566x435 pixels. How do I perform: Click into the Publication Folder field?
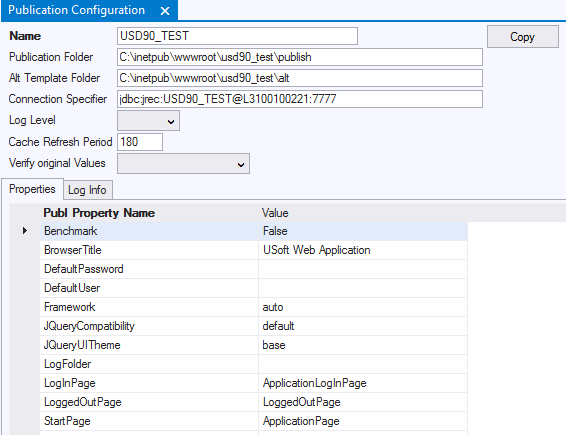click(300, 57)
